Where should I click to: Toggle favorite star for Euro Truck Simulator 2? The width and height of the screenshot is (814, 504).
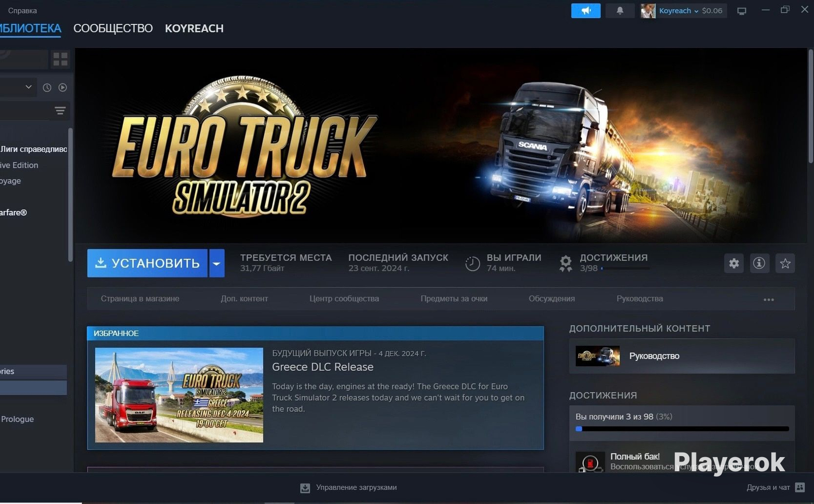coord(785,263)
